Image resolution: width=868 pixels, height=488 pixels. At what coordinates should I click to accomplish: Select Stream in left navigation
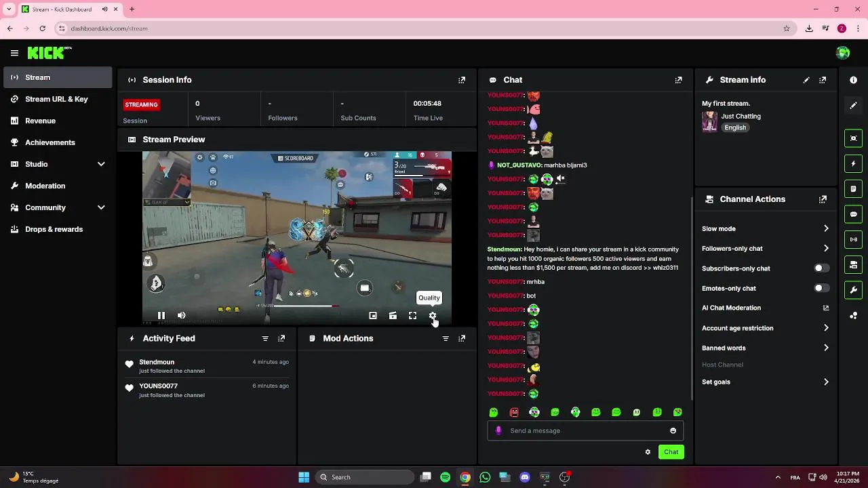(x=58, y=77)
